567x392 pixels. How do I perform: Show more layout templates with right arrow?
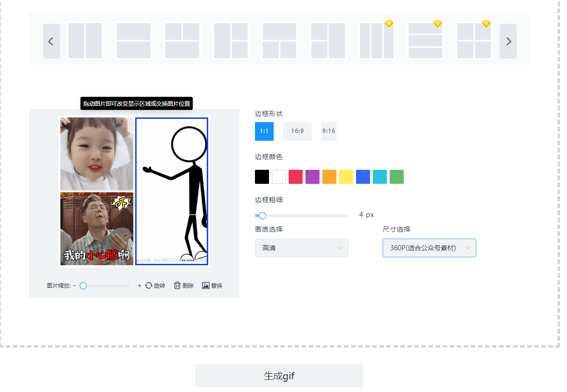508,41
